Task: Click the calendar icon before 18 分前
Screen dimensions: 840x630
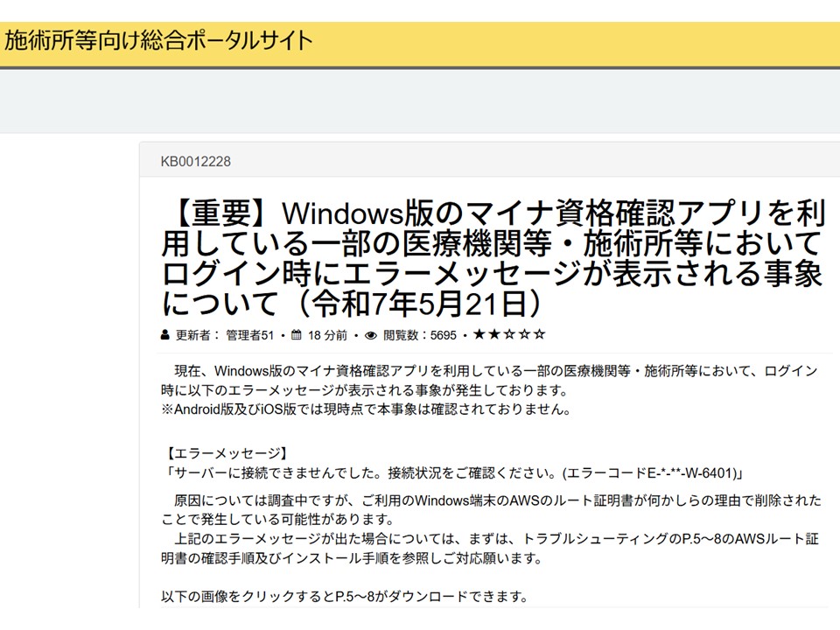Action: (x=297, y=335)
